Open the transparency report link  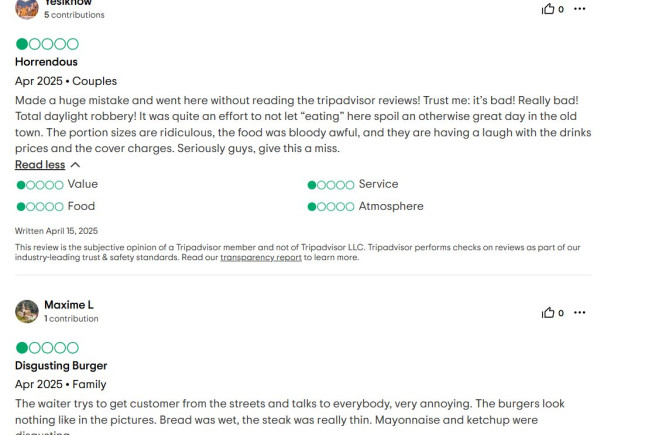(x=261, y=257)
